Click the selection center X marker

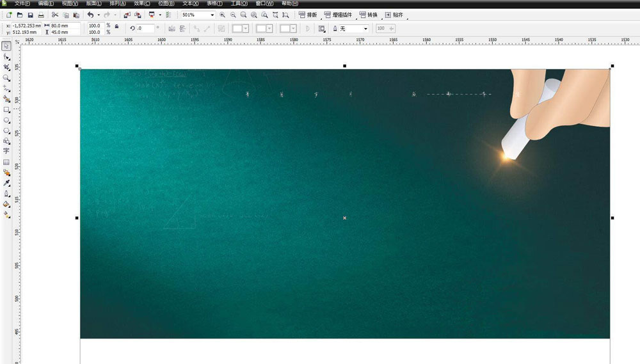344,218
